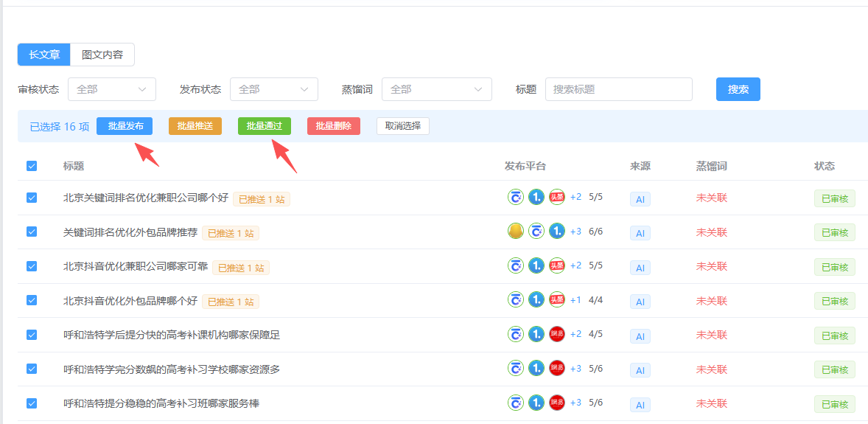Screen dimensions: 868x424
Task: Uncheck the row 北京关键词排名优化兼职公司哪个好
Action: point(32,198)
